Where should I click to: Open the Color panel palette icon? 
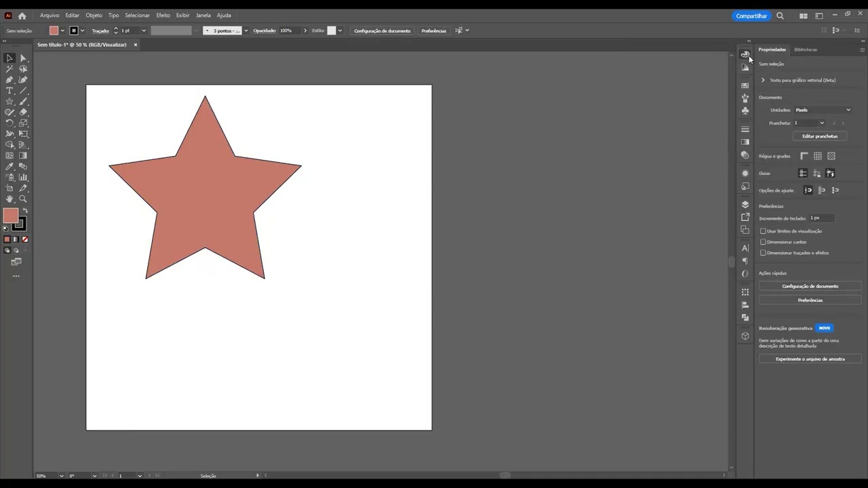745,54
